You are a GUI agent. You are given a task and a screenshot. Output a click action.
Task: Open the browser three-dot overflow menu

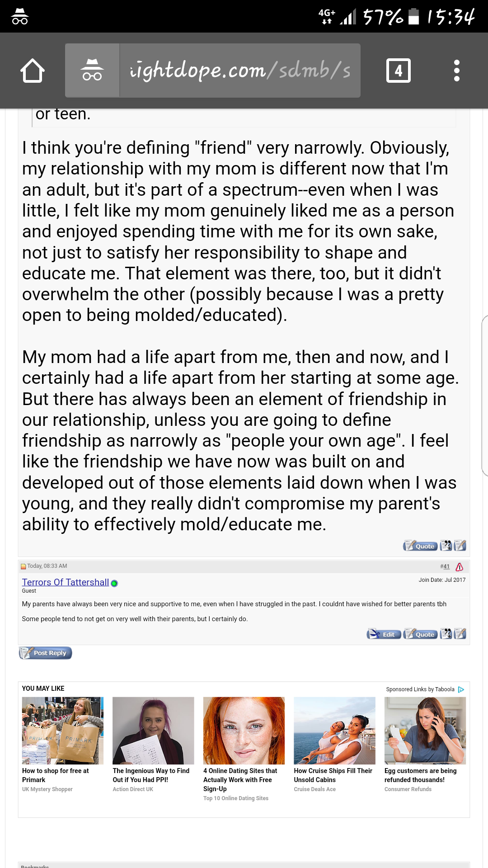pos(457,71)
